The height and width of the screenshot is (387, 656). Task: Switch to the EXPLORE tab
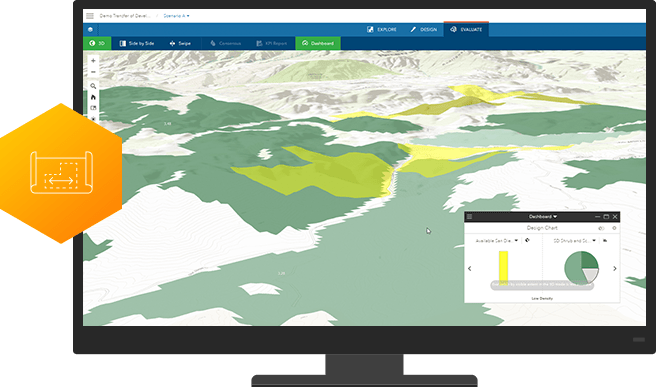(x=382, y=29)
